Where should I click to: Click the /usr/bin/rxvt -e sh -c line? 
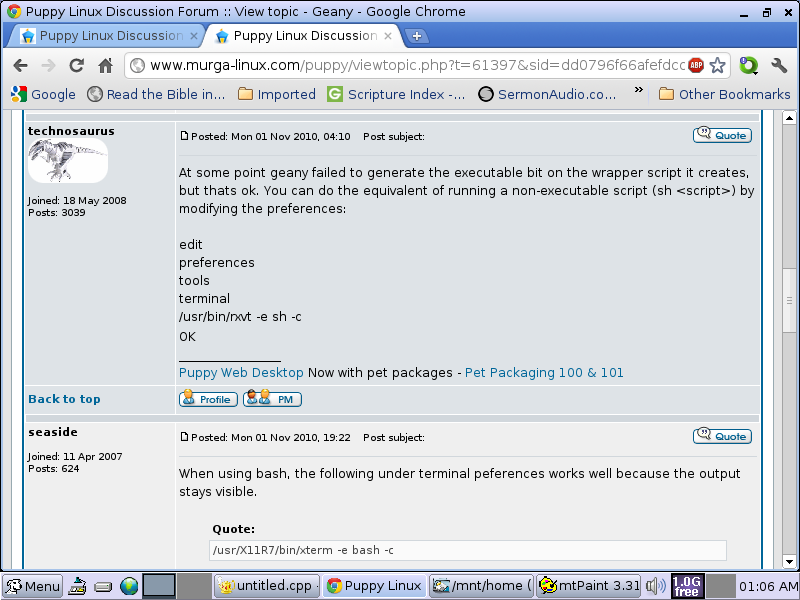click(240, 317)
